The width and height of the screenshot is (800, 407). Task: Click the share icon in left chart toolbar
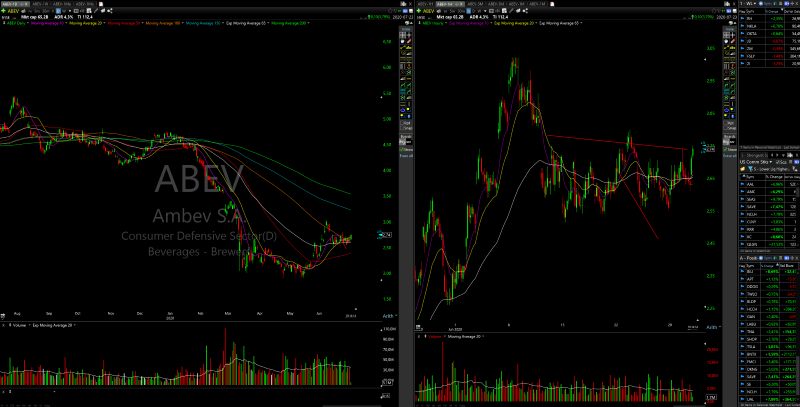[x=110, y=11]
